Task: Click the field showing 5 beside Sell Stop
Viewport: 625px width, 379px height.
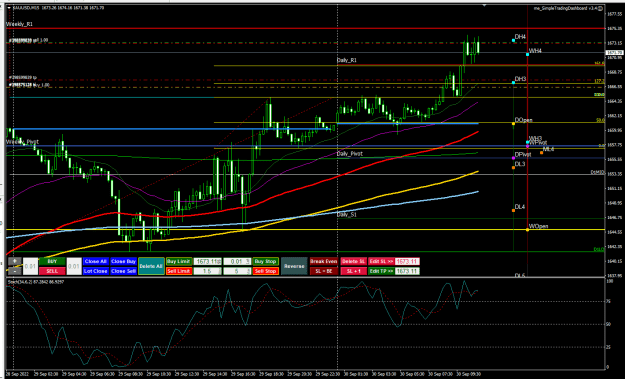Action: (237, 271)
